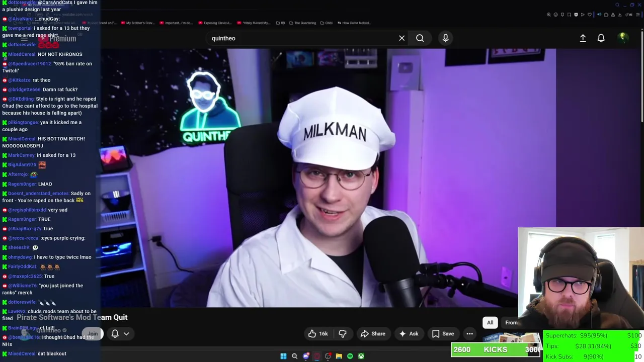This screenshot has height=362, width=644.
Task: Click the YouTube search magnifier button
Action: [x=420, y=38]
